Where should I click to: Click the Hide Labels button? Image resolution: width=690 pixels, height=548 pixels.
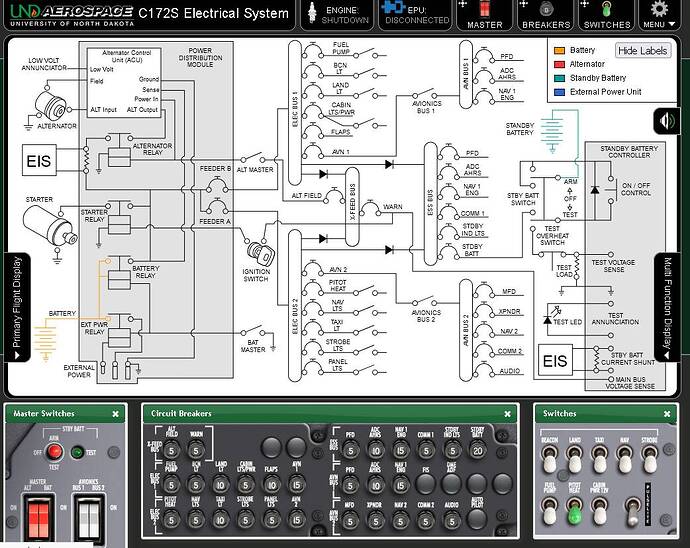[x=641, y=50]
